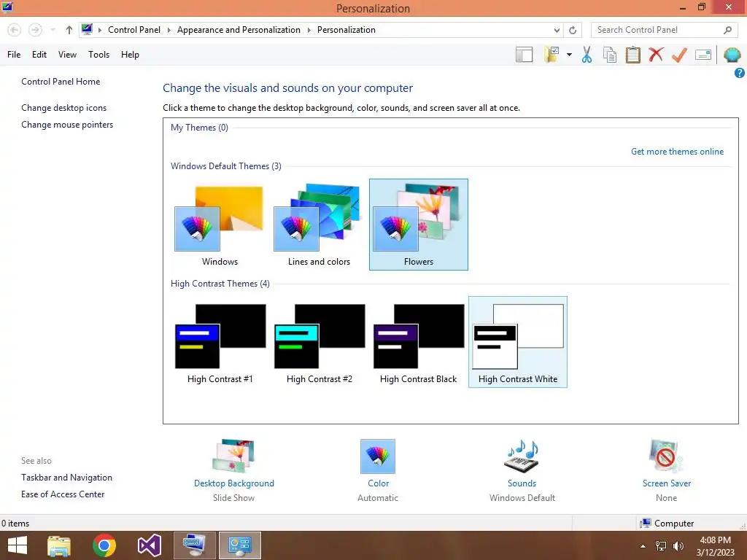Open Ease of Access Center link

tap(63, 494)
